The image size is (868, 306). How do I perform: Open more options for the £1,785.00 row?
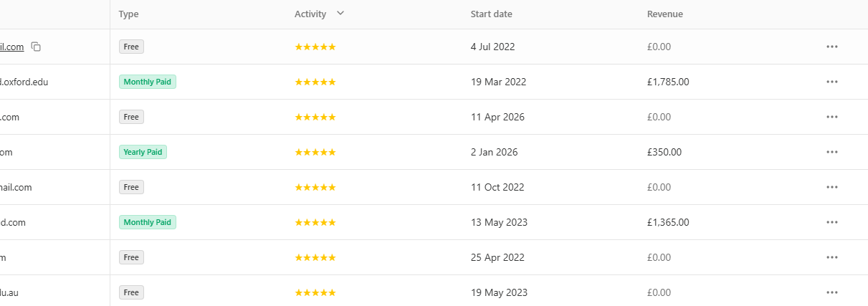coord(832,82)
